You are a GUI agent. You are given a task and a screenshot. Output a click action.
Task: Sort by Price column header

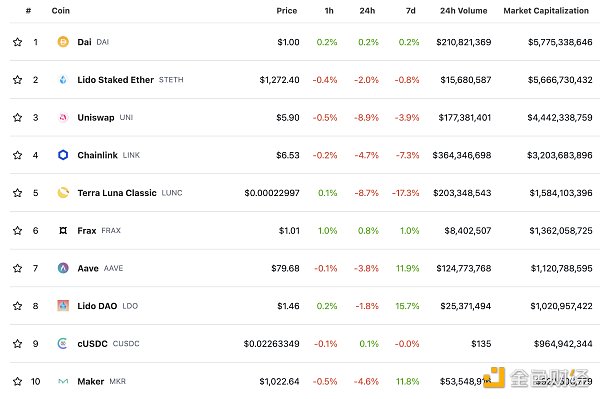[287, 11]
